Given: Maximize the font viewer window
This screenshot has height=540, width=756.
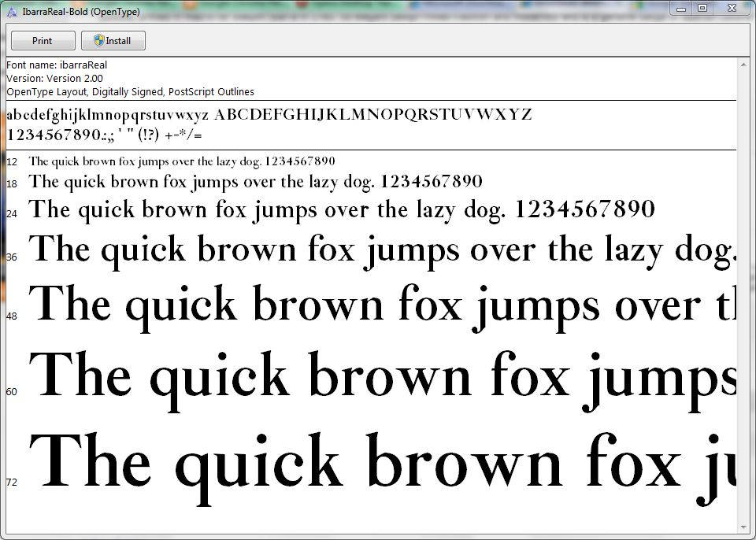Looking at the screenshot, I should click(702, 8).
